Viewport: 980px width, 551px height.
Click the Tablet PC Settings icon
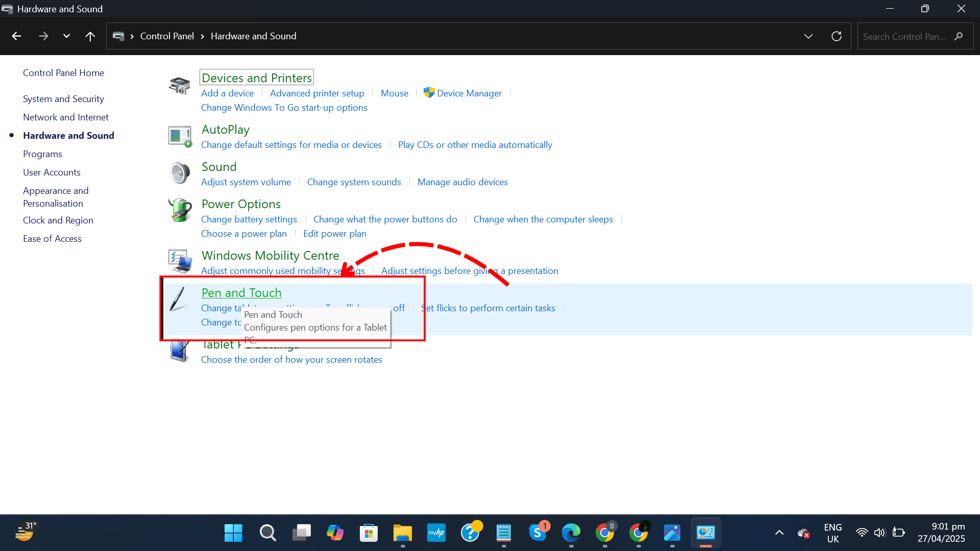click(178, 350)
